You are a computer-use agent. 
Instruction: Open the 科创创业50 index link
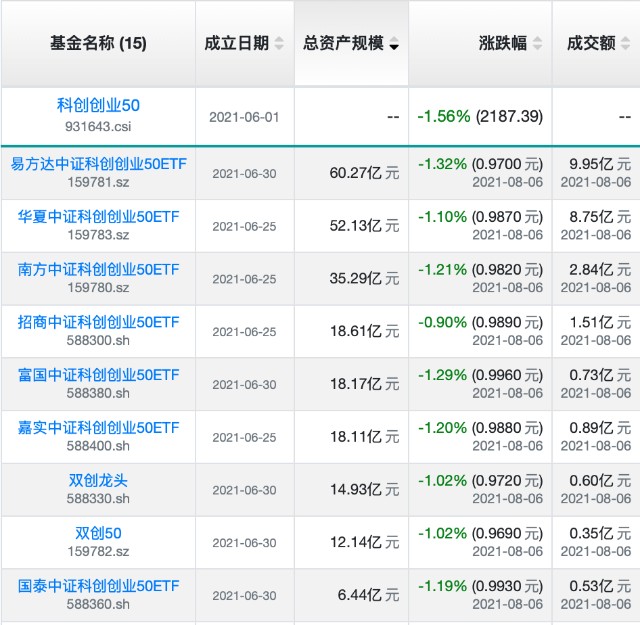[x=98, y=105]
